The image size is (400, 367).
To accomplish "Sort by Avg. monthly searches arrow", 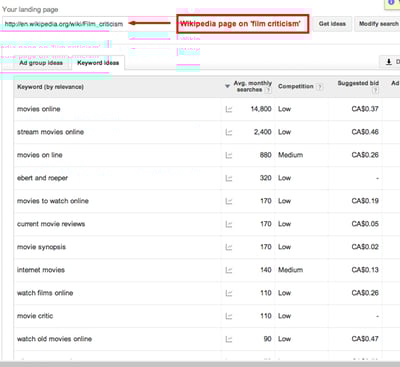I will pos(227,86).
